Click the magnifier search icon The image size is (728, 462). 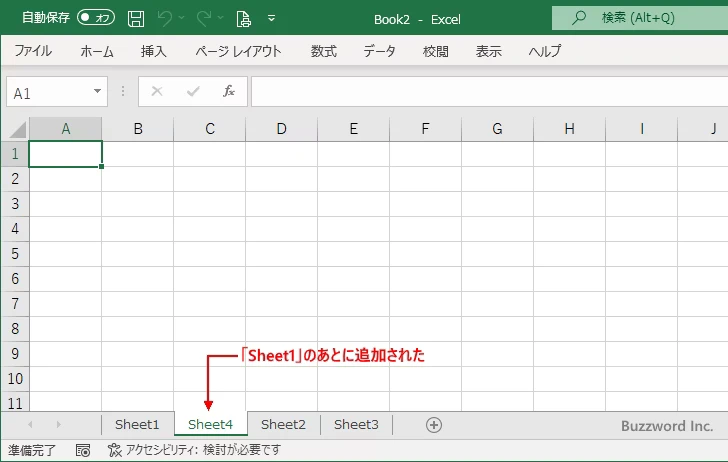[x=579, y=18]
